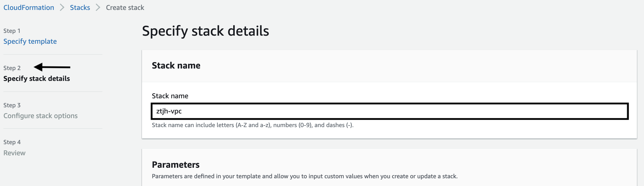644x186 pixels.
Task: Select the Review step in sidebar
Action: click(x=15, y=153)
